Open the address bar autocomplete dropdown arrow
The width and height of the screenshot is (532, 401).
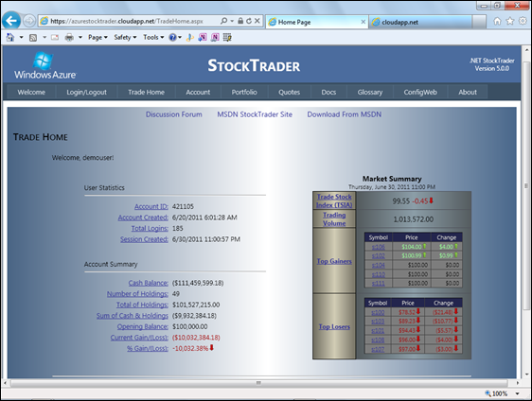[232, 21]
